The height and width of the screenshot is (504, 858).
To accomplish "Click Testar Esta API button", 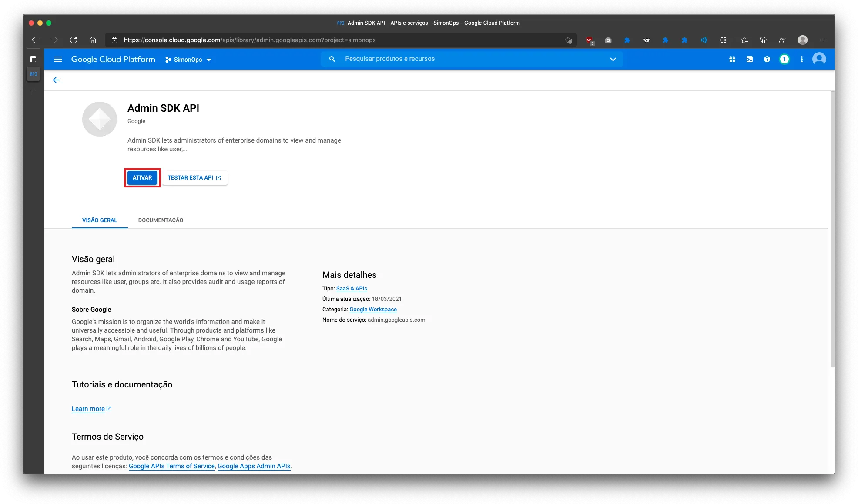I will [x=194, y=178].
